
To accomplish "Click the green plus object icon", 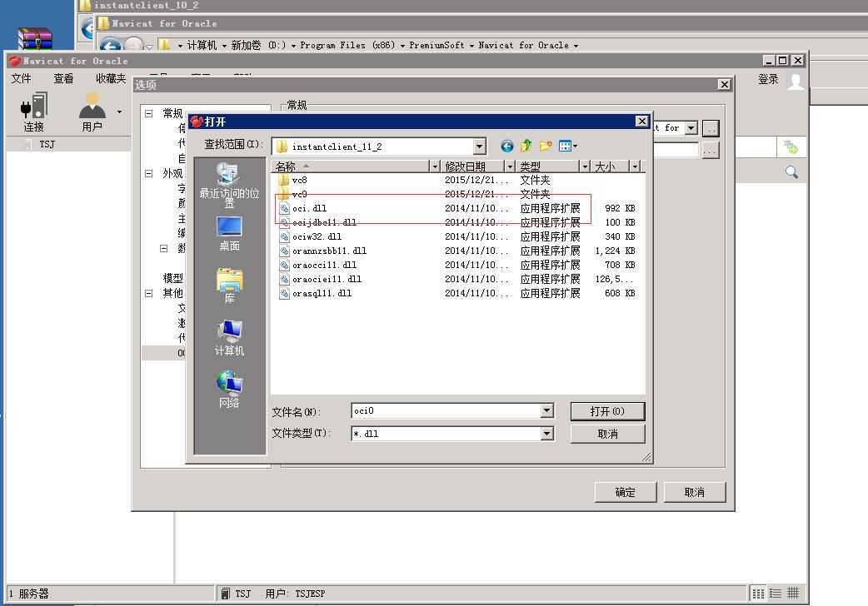I will 791,147.
